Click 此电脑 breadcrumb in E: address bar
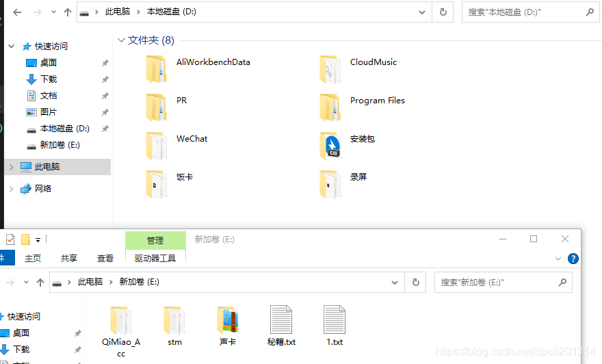 (90, 282)
